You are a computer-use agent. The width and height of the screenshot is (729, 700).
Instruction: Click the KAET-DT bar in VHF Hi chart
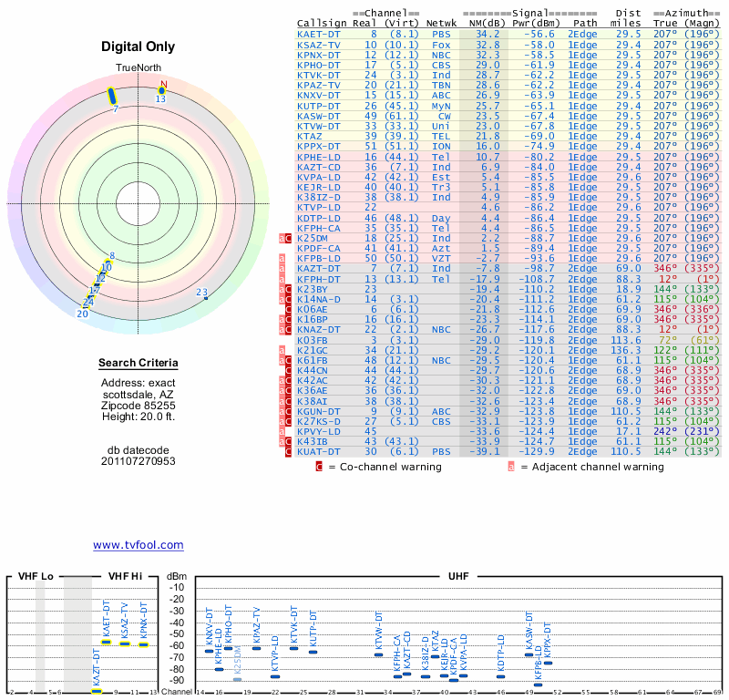(x=106, y=643)
